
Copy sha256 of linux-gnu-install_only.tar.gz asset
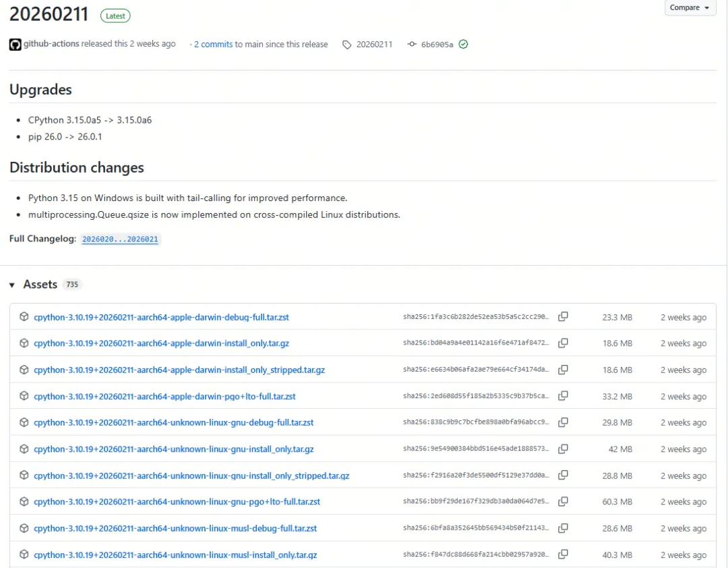(x=563, y=449)
